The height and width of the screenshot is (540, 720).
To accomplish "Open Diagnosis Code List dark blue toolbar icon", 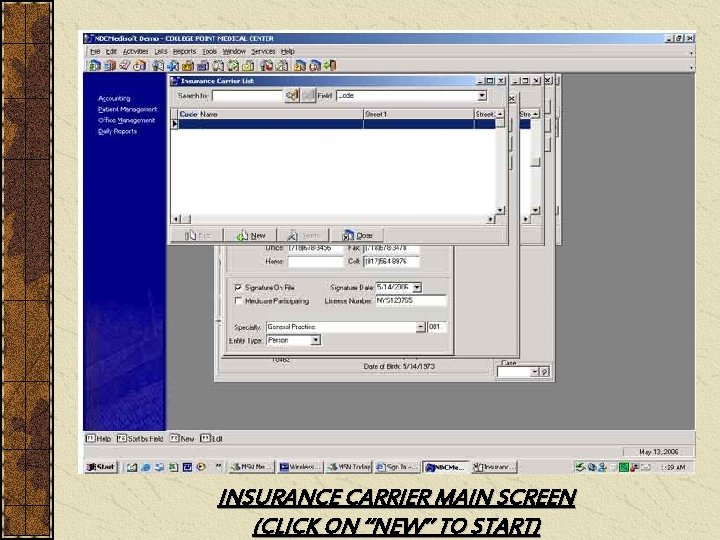I will pyautogui.click(x=202, y=66).
